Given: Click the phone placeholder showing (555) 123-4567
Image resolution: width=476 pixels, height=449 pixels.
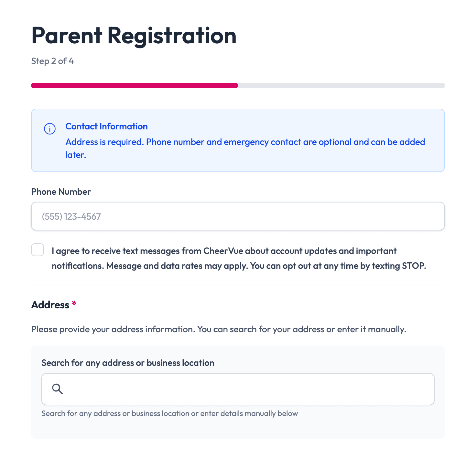Looking at the screenshot, I should [71, 216].
